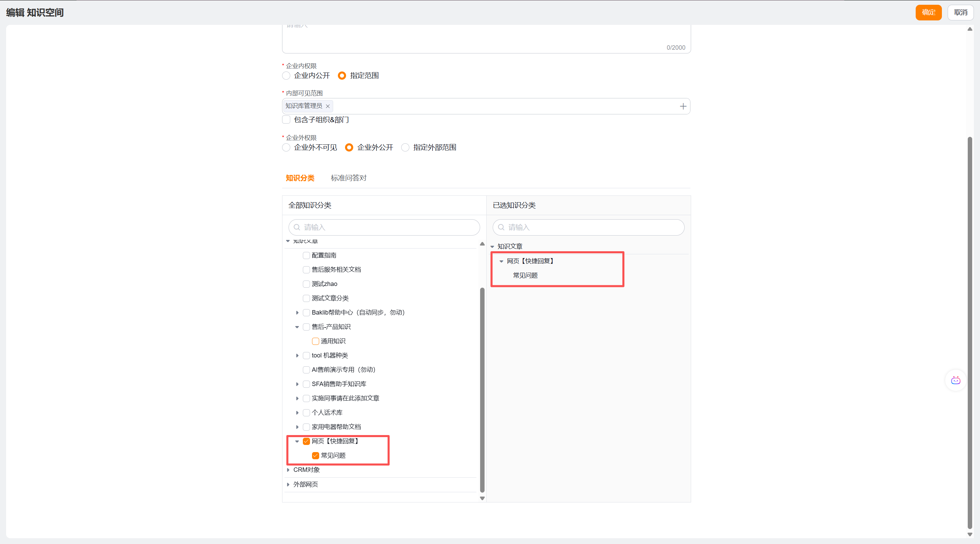This screenshot has width=980, height=544.
Task: Select 常见问题 in selected categories
Action: [x=525, y=275]
